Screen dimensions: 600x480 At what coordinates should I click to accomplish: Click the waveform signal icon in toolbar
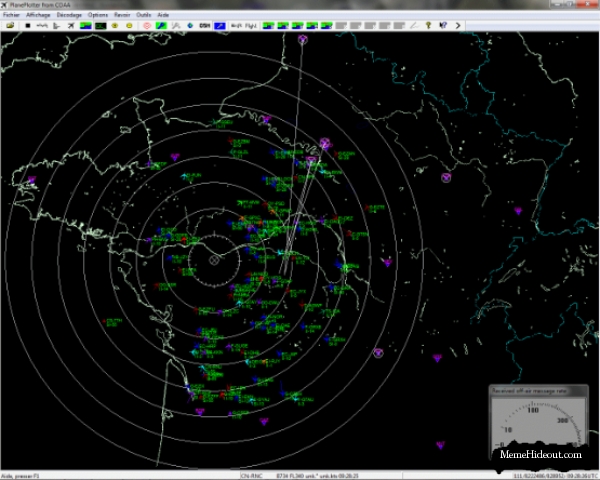coord(41,25)
